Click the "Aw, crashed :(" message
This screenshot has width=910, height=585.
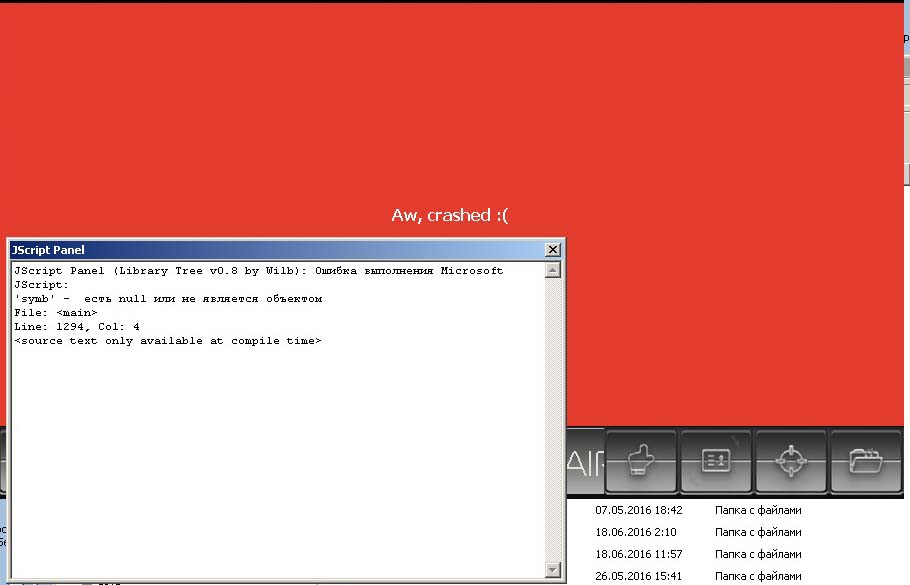pyautogui.click(x=450, y=216)
